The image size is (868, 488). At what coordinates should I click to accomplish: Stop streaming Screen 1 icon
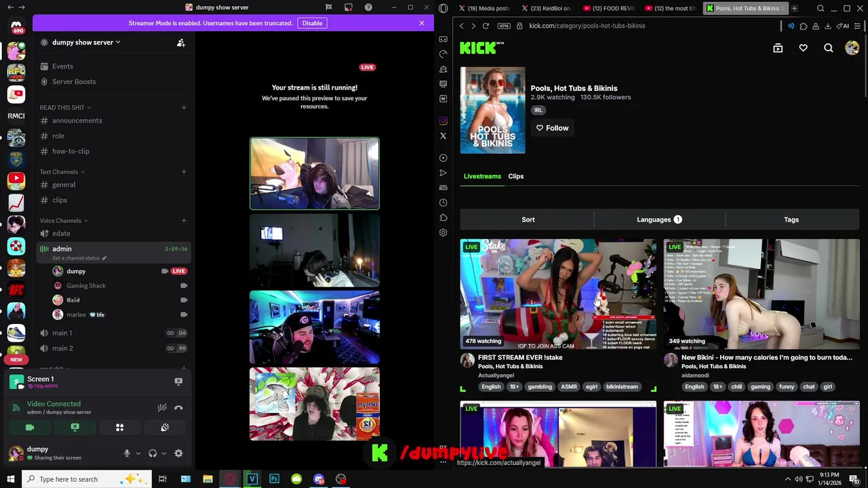(178, 382)
